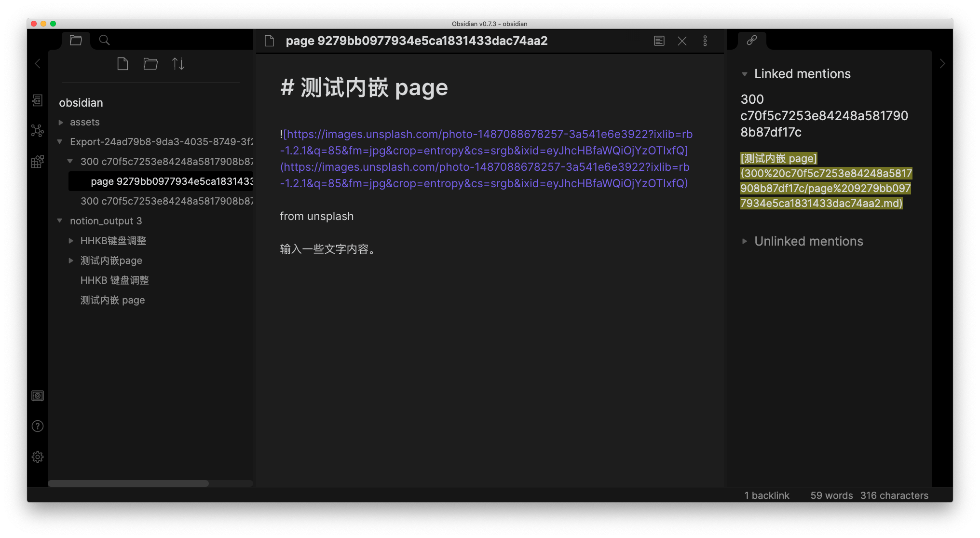This screenshot has height=538, width=980.
Task: Change file sort order icon
Action: (x=178, y=64)
